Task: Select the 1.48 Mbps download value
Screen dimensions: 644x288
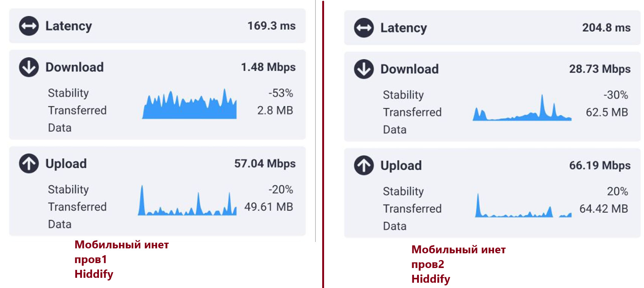Action: tap(268, 67)
